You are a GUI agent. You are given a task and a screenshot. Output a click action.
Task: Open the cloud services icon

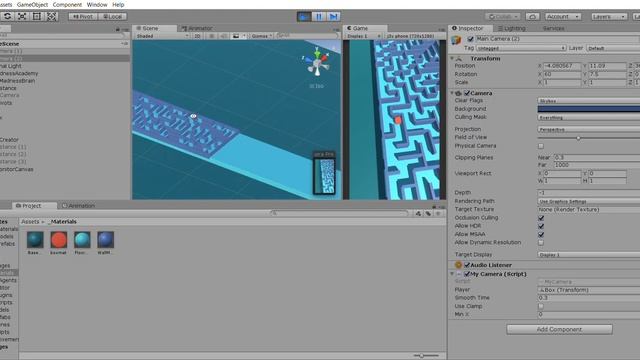point(532,17)
